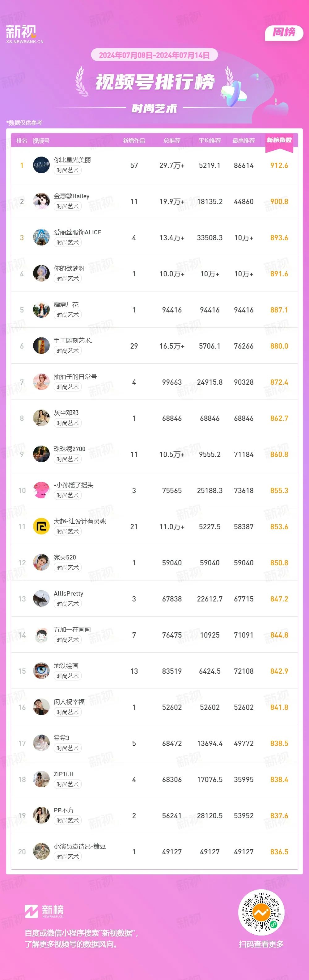Image resolution: width=309 pixels, height=980 pixels.
Task: Click the 新榜指数 column header
Action: click(279, 140)
